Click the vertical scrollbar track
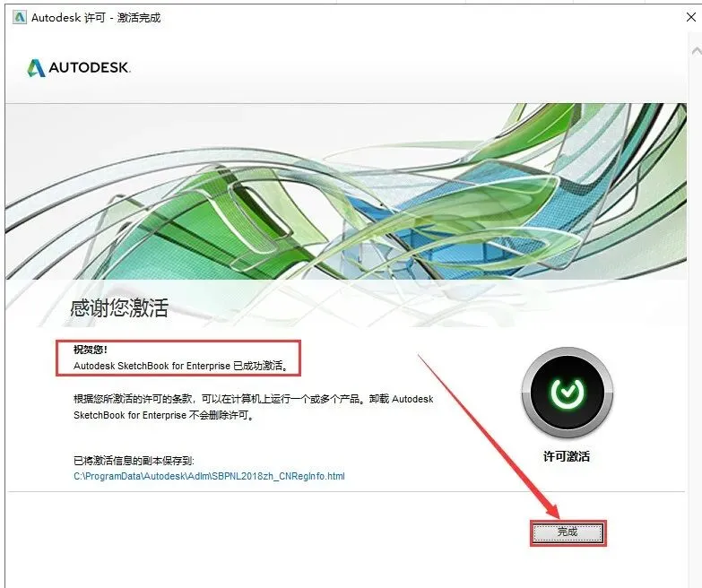The width and height of the screenshot is (702, 588). [695, 313]
